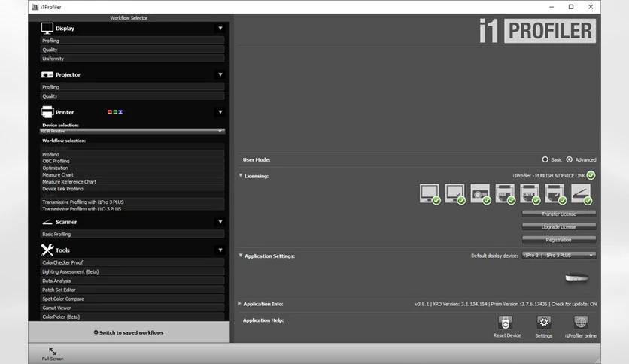629x364 pixels.
Task: Collapse the Application Settings triangle
Action: (241, 256)
